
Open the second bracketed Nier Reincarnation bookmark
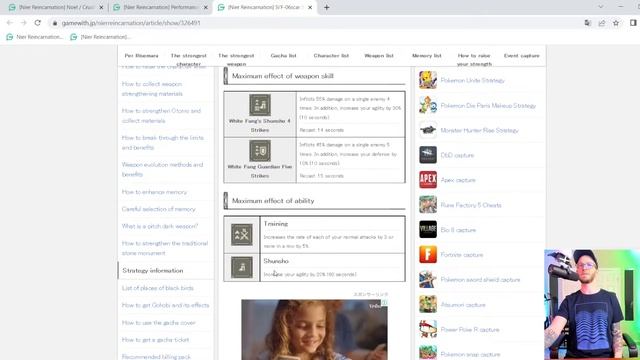coord(100,37)
